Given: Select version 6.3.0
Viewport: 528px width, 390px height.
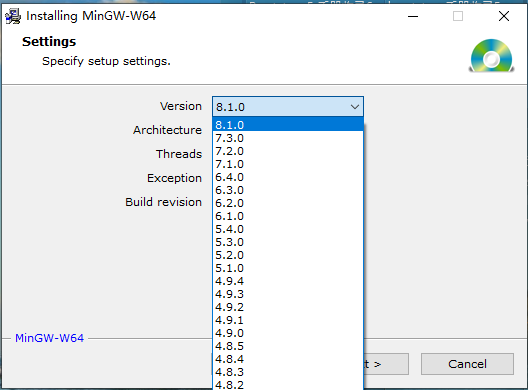Looking at the screenshot, I should point(288,190).
